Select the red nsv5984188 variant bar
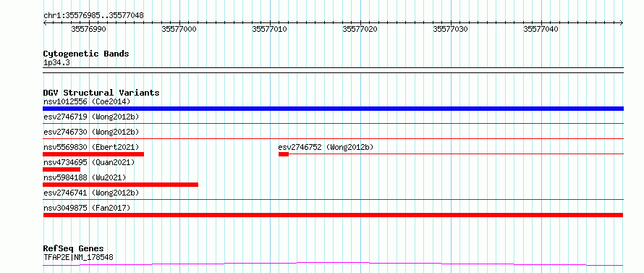The height and width of the screenshot is (273, 644). click(x=120, y=185)
